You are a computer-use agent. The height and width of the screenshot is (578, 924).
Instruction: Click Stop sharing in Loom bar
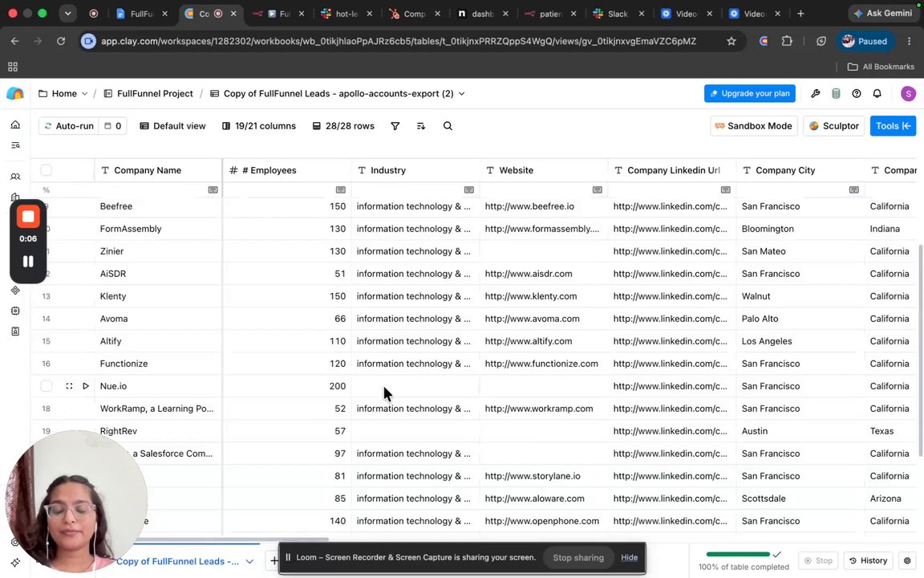pos(578,558)
